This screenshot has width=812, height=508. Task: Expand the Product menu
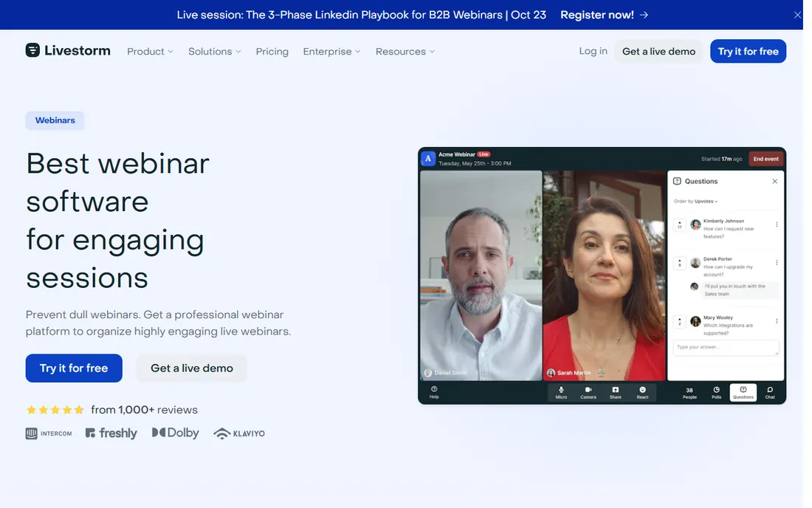[x=150, y=51]
